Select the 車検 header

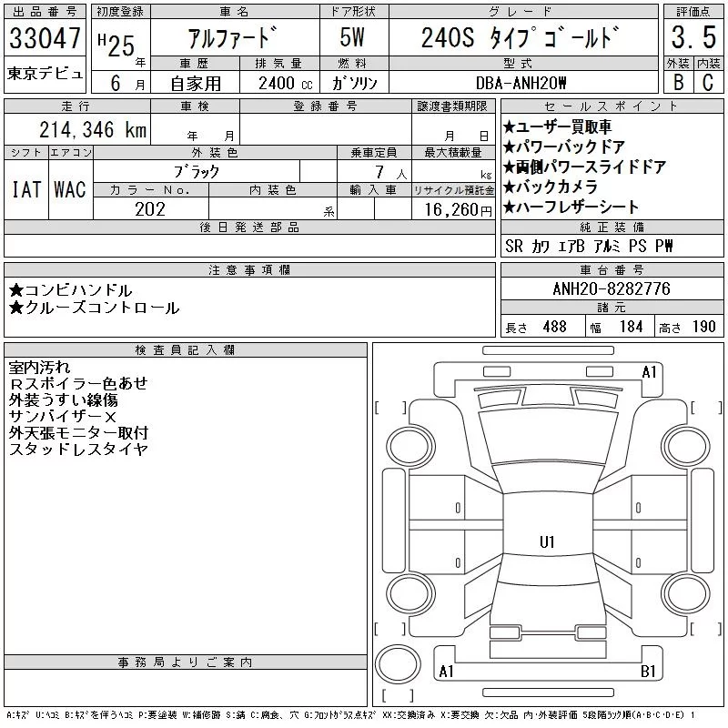(195, 106)
